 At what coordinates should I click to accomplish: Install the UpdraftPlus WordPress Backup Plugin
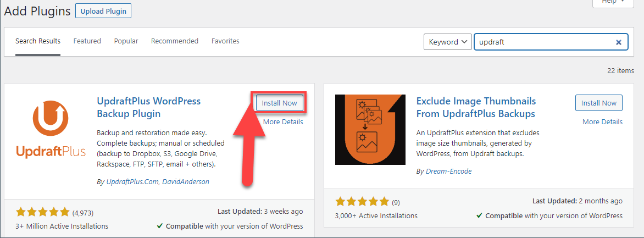click(x=279, y=103)
